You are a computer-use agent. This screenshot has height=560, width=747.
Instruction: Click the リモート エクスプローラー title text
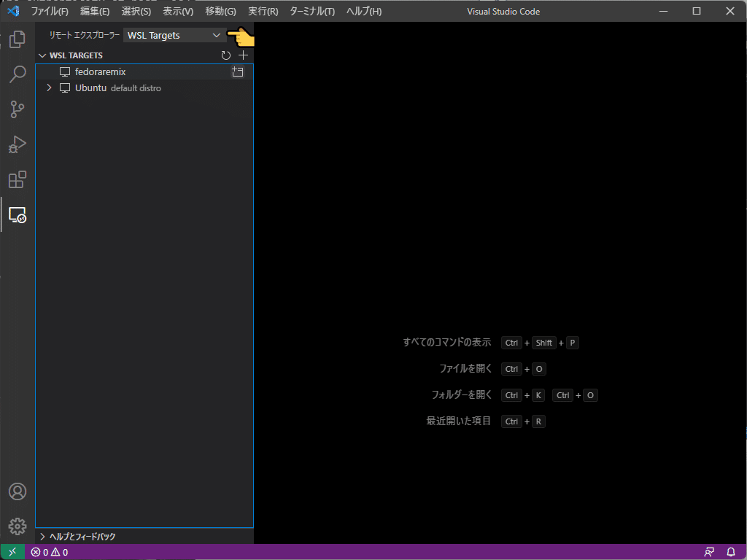click(85, 35)
